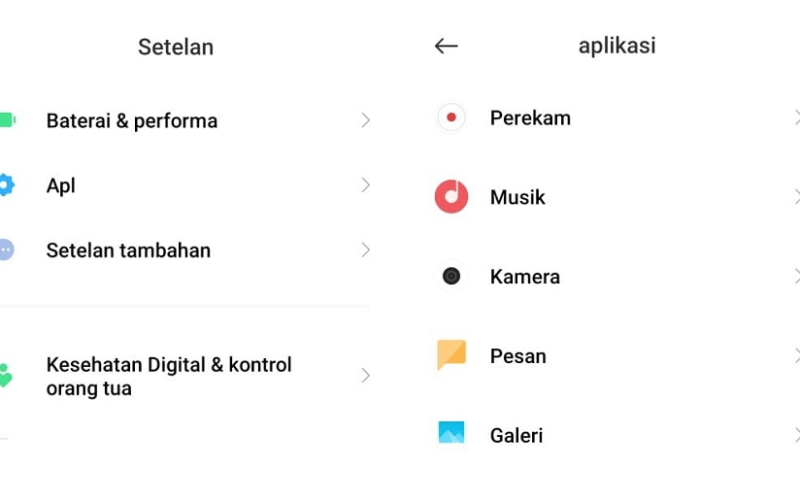Select the blue Galeri picture icon

452,433
